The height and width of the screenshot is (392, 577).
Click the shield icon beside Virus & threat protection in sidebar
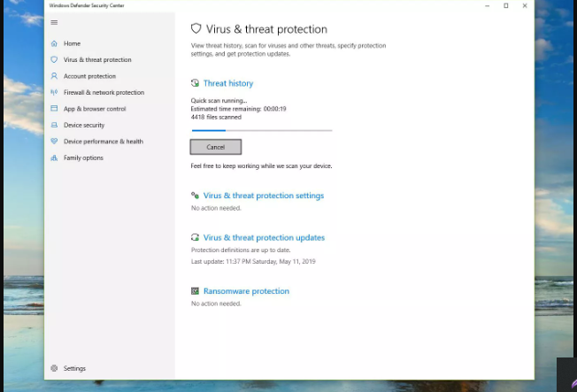coord(54,59)
